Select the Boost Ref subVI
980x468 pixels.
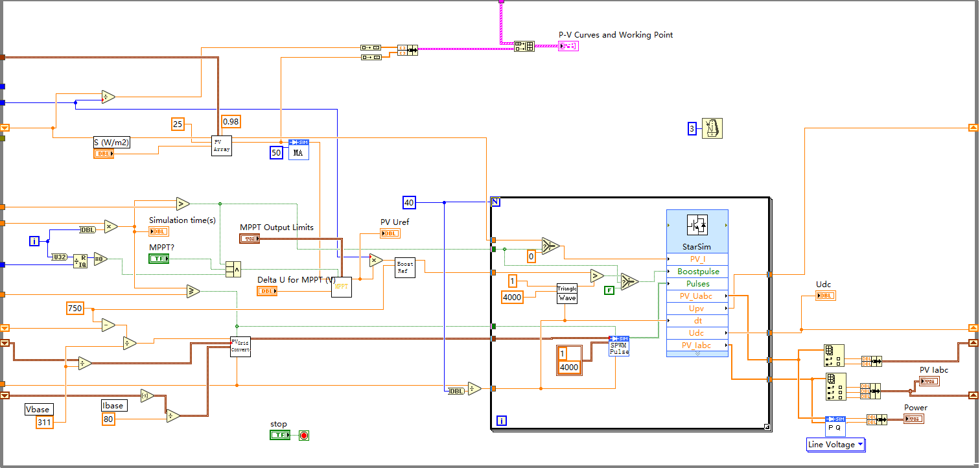405,268
